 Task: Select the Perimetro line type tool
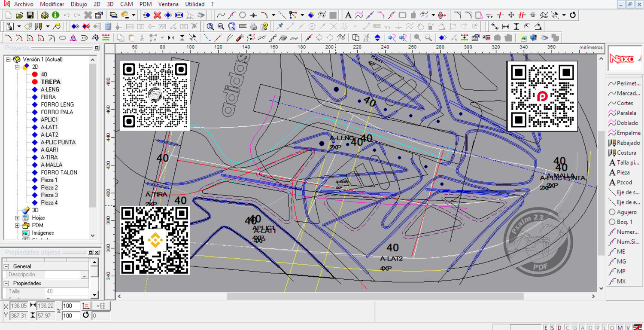coord(625,83)
